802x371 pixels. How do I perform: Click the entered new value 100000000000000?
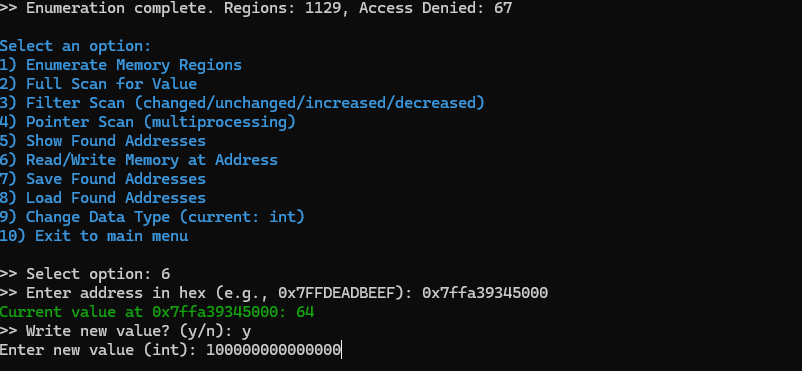274,350
